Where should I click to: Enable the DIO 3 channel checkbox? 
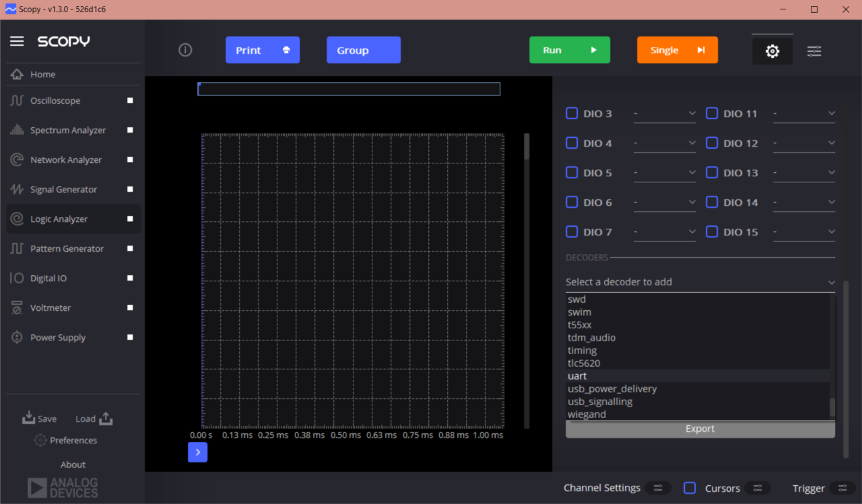pos(571,113)
